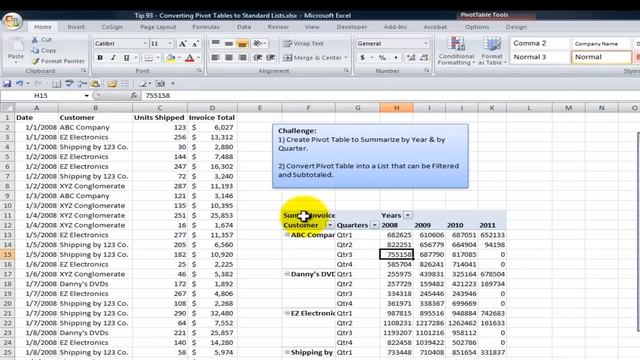The image size is (640, 360).
Task: Open the Number format dialog launcher
Action: [427, 71]
